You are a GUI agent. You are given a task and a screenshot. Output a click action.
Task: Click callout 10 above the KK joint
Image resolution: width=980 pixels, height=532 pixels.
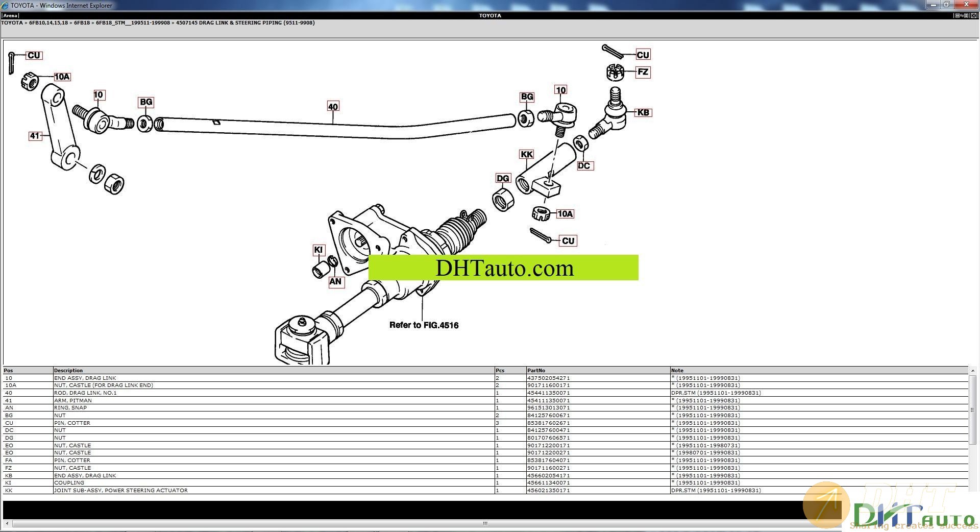[561, 90]
